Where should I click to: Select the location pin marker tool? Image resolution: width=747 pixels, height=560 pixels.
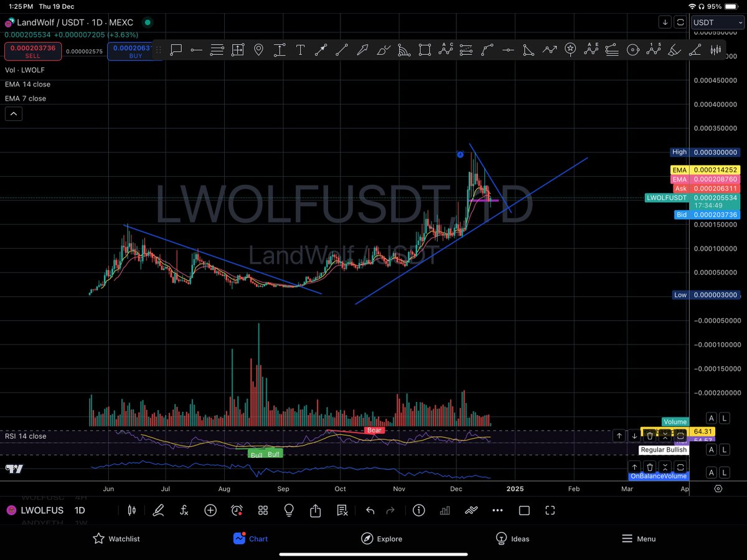pyautogui.click(x=258, y=50)
